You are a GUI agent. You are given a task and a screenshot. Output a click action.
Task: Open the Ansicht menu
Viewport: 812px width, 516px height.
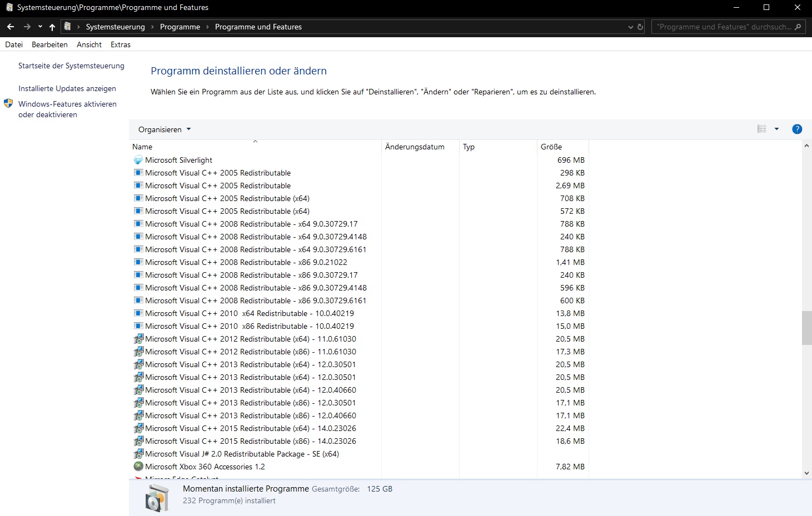pos(89,44)
